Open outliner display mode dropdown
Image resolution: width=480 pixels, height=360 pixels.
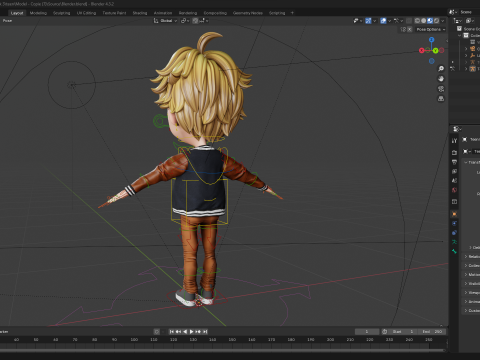click(458, 21)
